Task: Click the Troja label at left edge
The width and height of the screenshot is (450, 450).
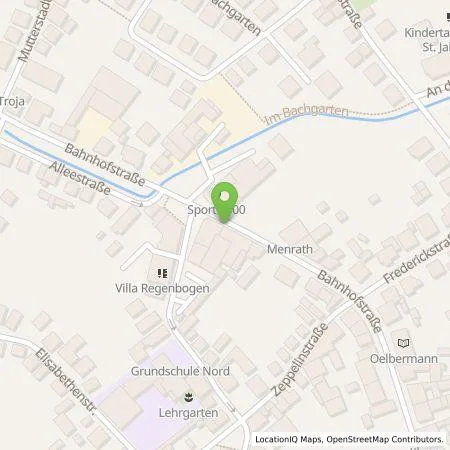Action: pyautogui.click(x=12, y=101)
